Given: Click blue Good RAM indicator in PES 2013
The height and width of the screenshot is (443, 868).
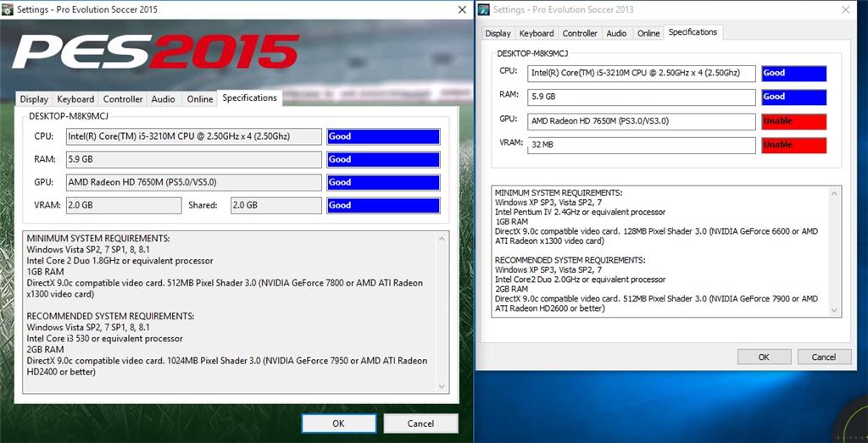Looking at the screenshot, I should point(793,97).
